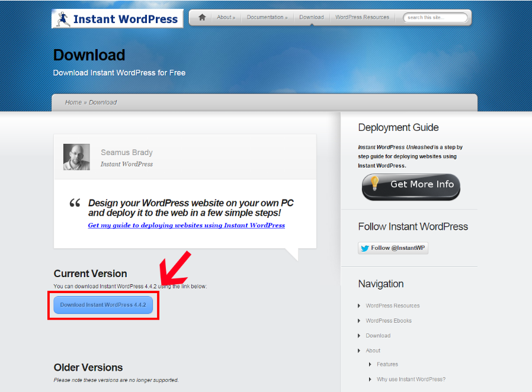Open WordPress Resources in sidebar Navigation
532x392 pixels.
pyautogui.click(x=393, y=306)
